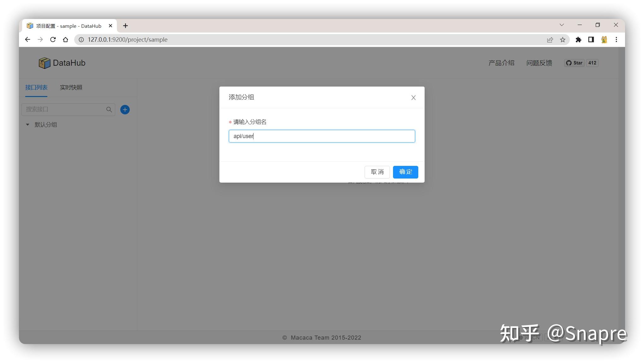Select the 接口列表 tab

tap(36, 88)
